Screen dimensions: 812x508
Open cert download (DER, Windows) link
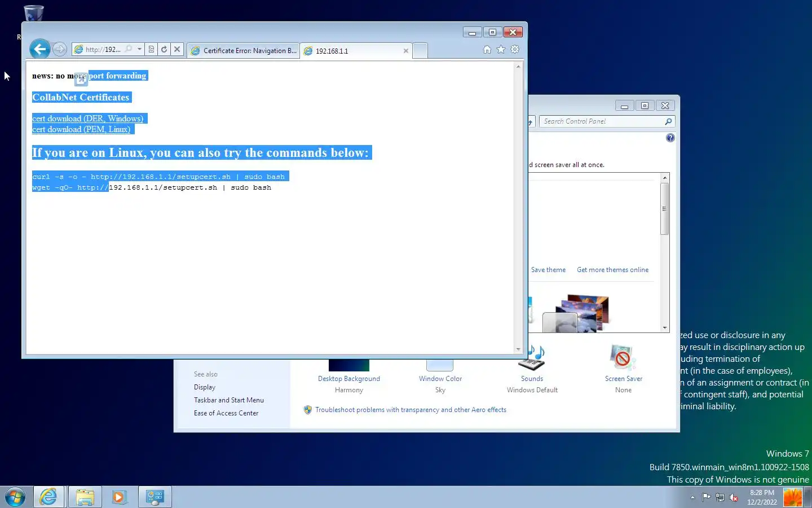[88, 119]
